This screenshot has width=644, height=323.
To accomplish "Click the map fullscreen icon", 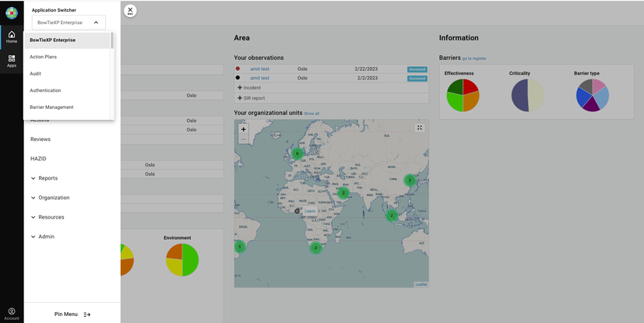I will tap(419, 128).
